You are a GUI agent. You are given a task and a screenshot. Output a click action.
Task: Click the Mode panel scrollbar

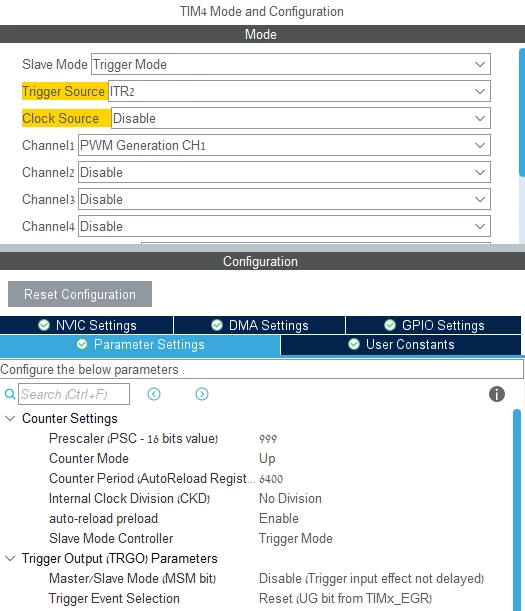tap(522, 112)
